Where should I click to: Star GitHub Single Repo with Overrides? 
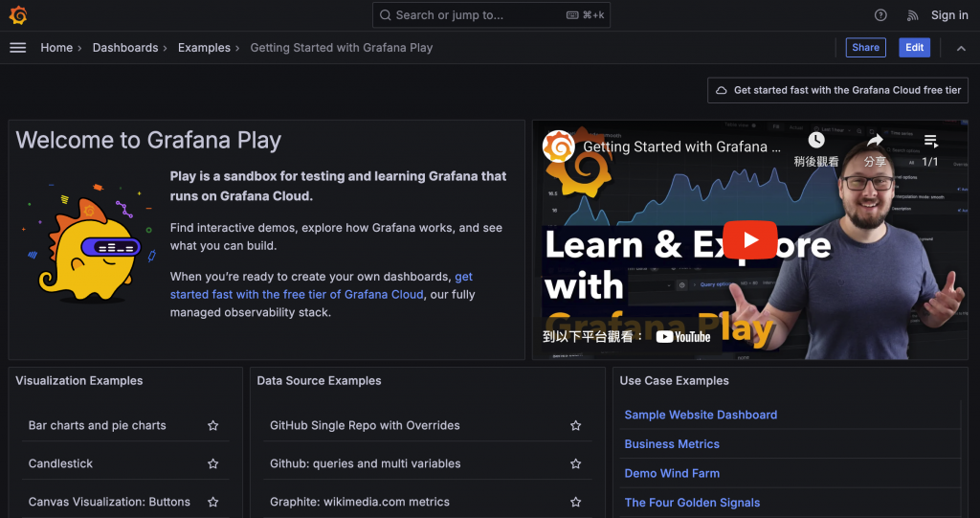[575, 425]
